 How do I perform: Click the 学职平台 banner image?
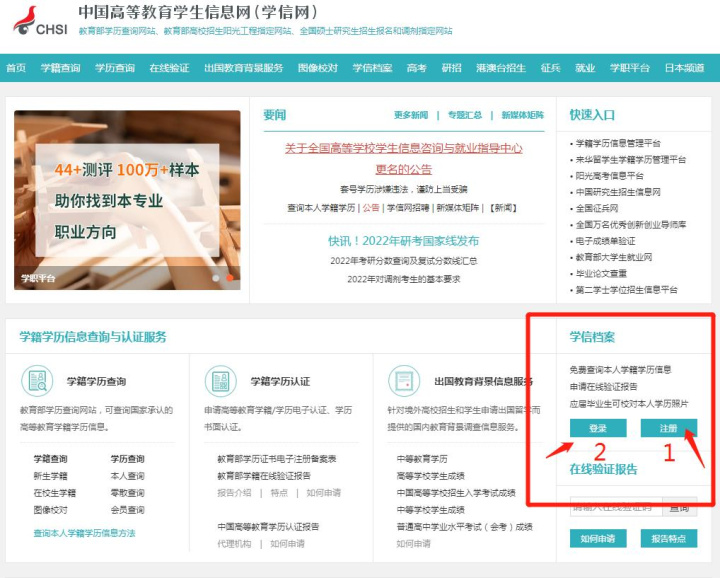[127, 200]
